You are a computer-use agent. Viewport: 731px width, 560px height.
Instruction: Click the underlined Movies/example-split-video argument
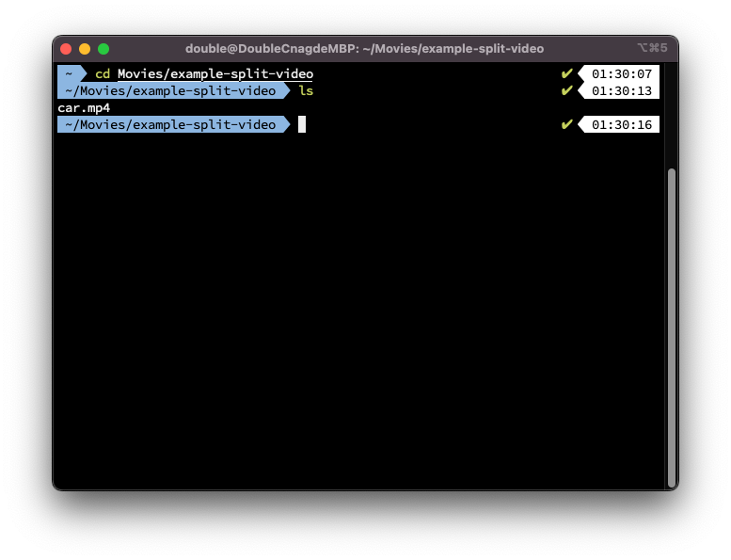[x=215, y=74]
